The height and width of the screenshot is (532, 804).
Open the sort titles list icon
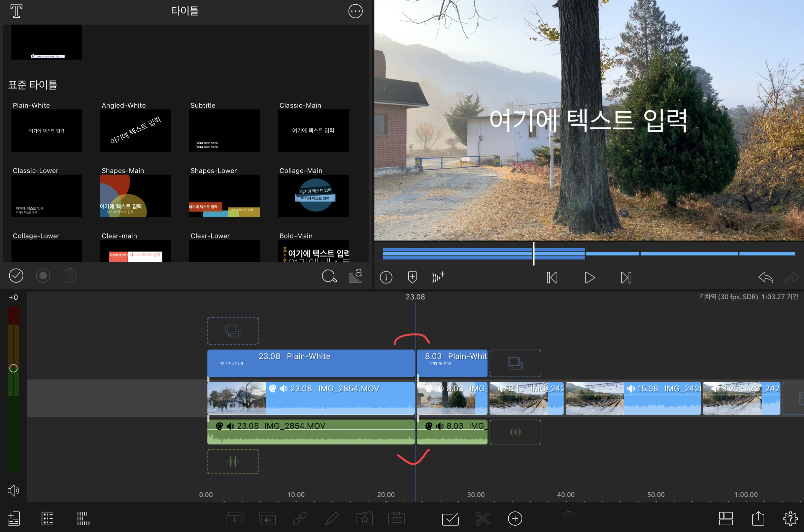coord(355,276)
